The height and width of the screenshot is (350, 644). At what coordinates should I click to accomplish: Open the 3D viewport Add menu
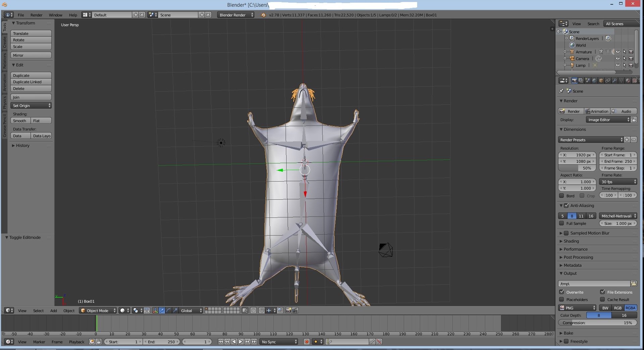(53, 311)
